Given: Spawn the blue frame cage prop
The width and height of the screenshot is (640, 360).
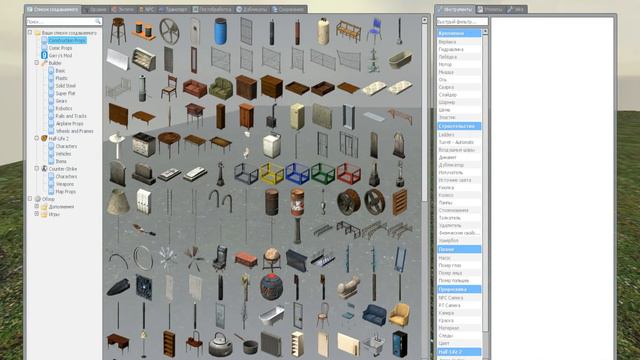Looking at the screenshot, I should tap(298, 173).
